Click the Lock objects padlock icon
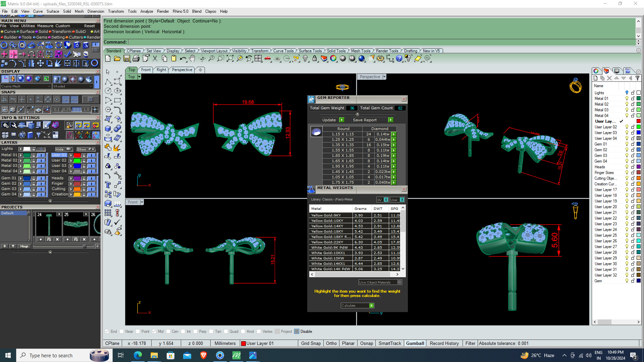The height and width of the screenshot is (362, 644). point(314,59)
